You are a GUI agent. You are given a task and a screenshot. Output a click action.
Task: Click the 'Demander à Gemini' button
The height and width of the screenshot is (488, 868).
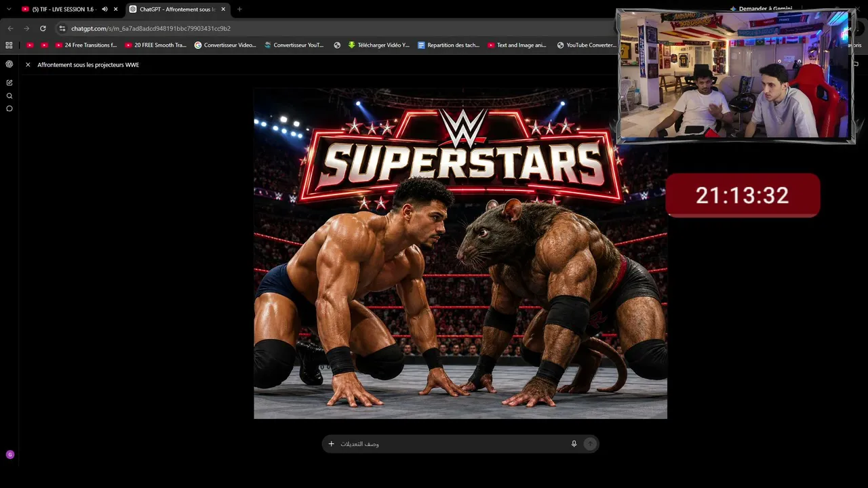tap(760, 9)
